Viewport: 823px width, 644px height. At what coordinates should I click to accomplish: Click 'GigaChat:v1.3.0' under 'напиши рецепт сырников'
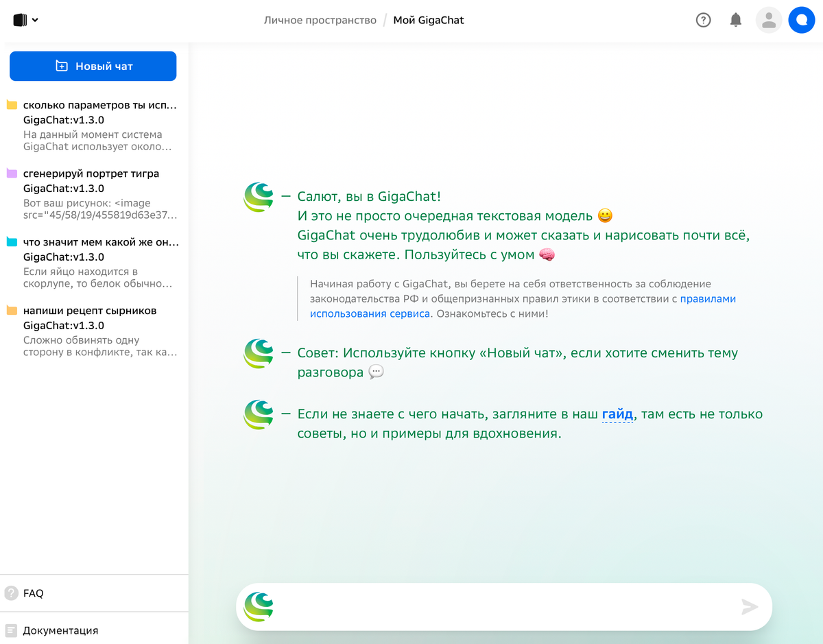point(64,326)
